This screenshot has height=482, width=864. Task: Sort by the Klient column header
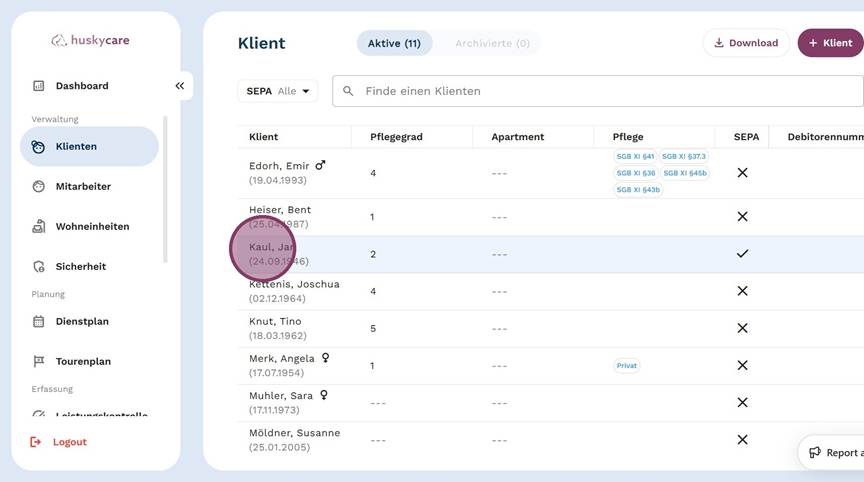tap(263, 137)
